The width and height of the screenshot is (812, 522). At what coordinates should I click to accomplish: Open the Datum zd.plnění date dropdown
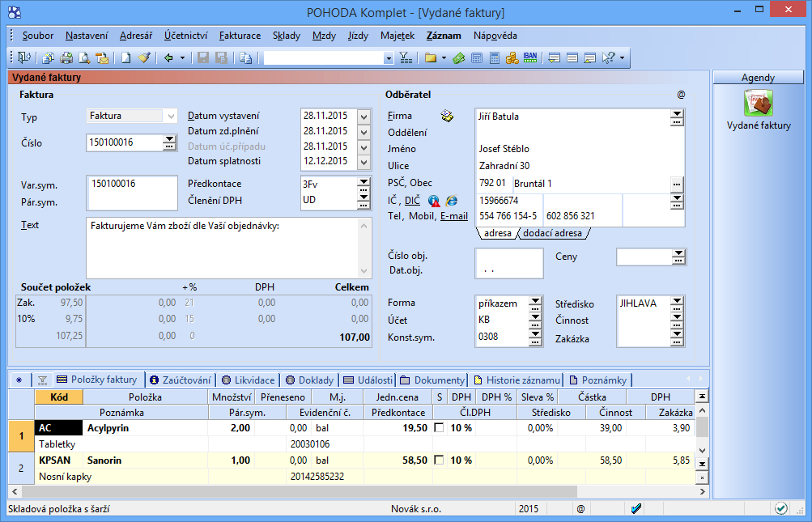tap(364, 132)
